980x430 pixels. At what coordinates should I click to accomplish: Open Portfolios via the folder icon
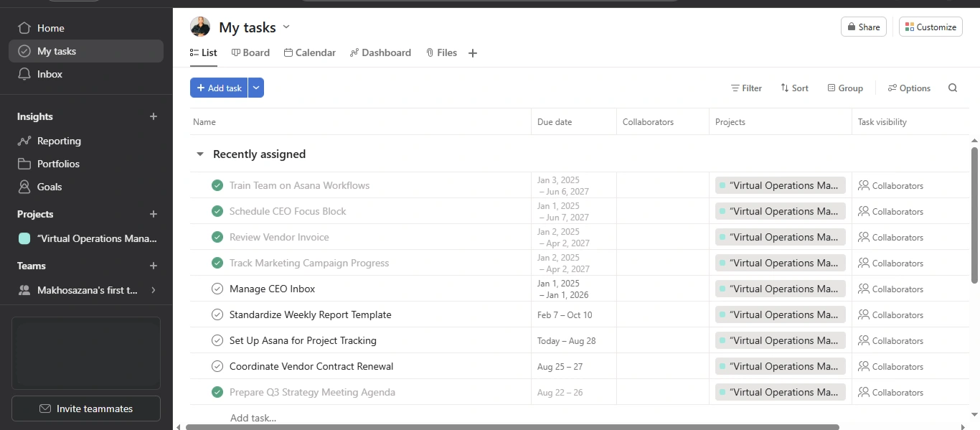tap(24, 164)
